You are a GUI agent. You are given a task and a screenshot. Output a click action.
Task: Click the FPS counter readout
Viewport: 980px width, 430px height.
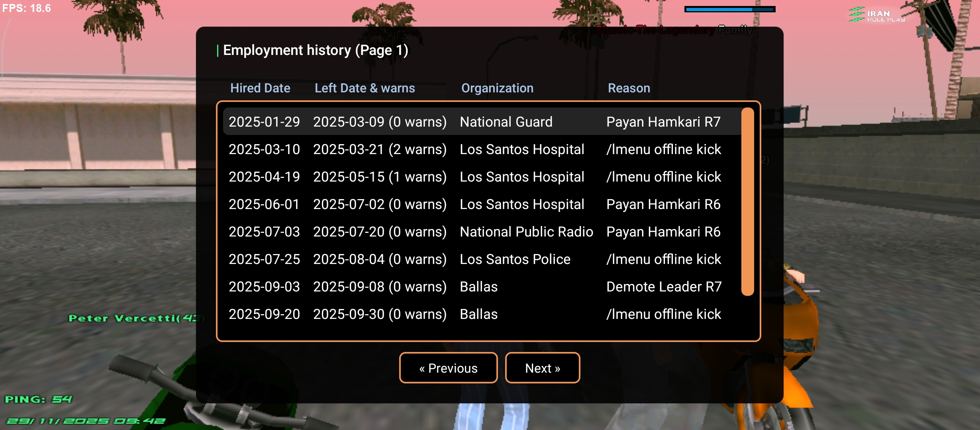tap(27, 8)
